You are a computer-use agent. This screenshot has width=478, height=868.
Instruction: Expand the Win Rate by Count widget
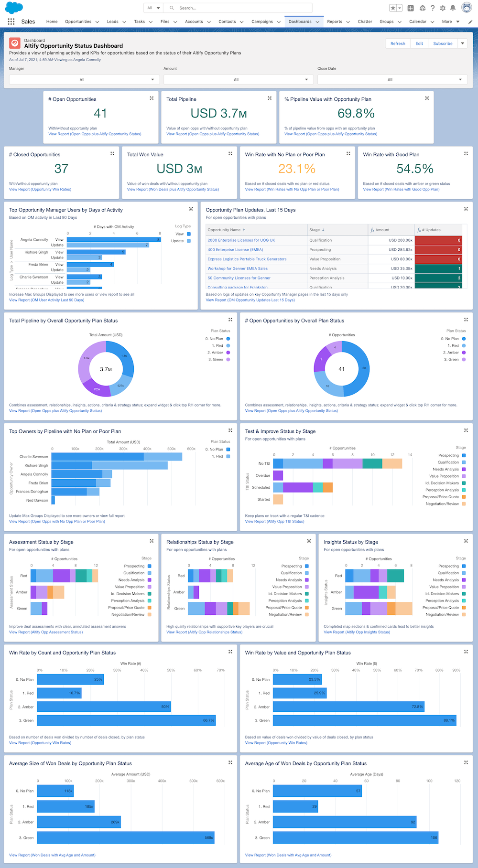[x=230, y=652]
